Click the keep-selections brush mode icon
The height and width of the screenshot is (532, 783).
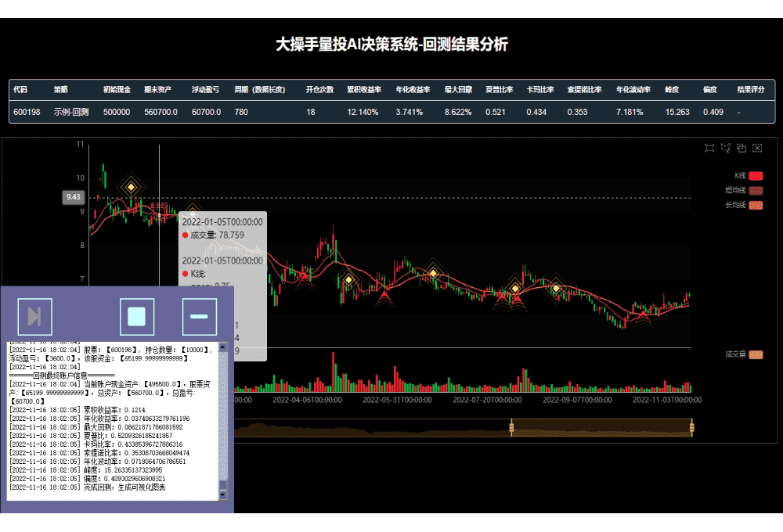[x=741, y=148]
